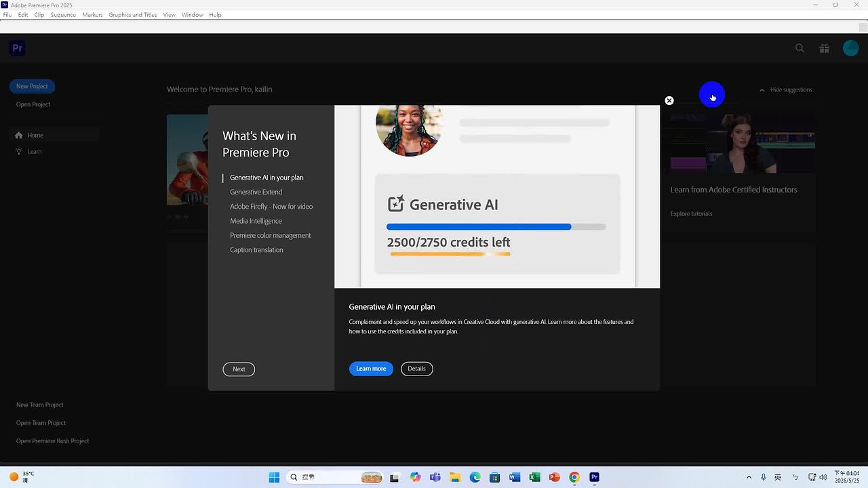Open the Adobe Certified Instructors thumbnail
The height and width of the screenshot is (488, 868).
743,144
